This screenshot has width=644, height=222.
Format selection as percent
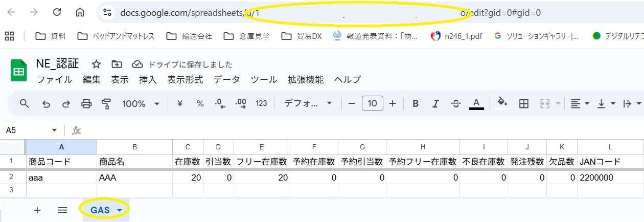pyautogui.click(x=200, y=103)
